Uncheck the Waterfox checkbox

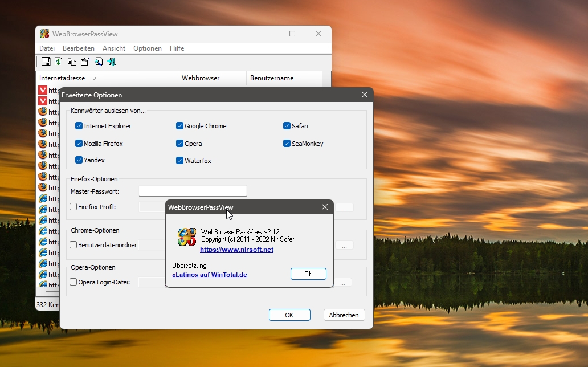tap(179, 161)
